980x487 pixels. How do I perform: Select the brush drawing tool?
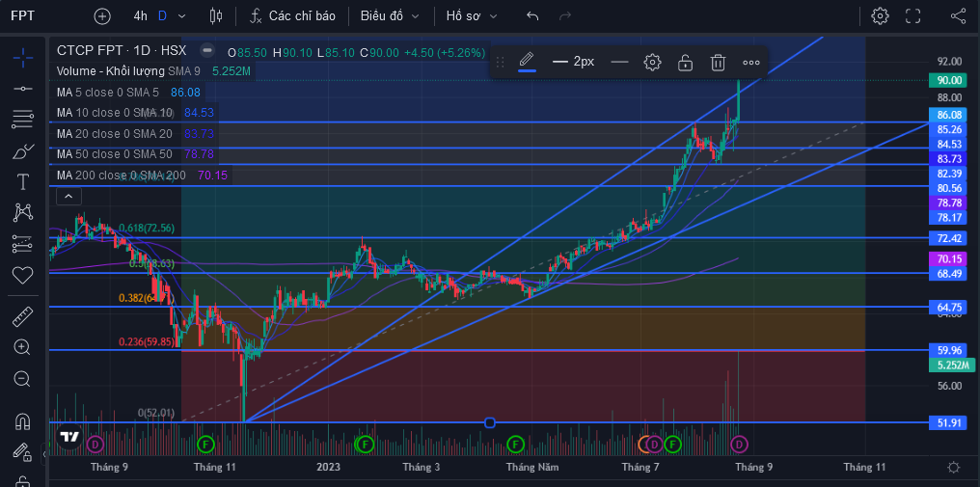(x=23, y=151)
